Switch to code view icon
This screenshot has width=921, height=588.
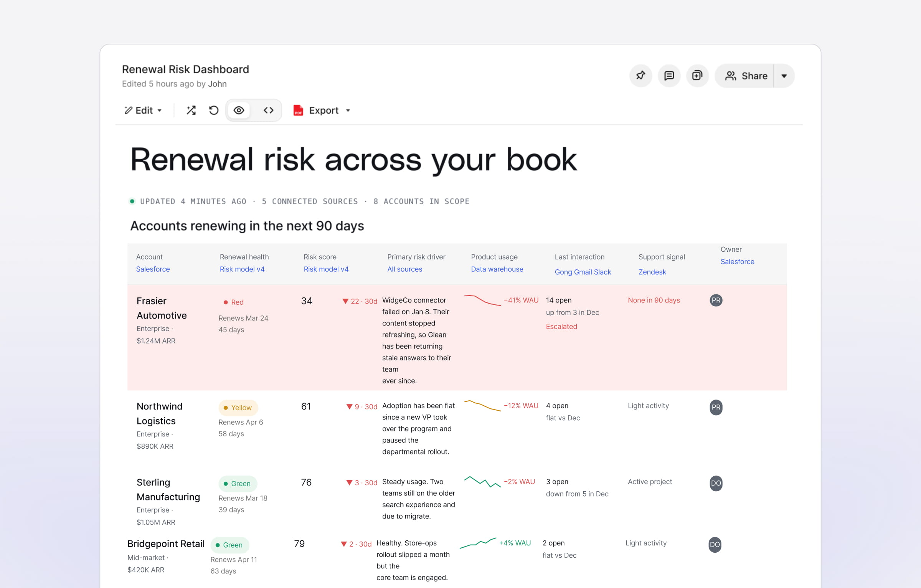(x=269, y=111)
